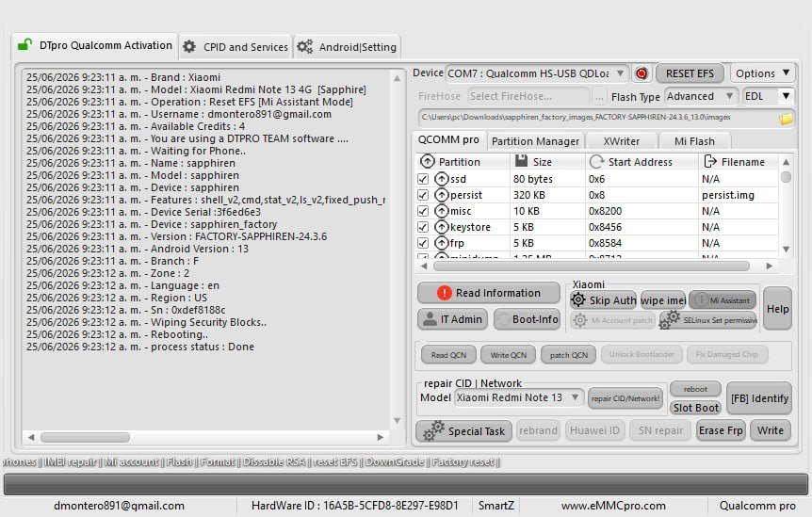Click the www.eMMCpro.com status bar text
This screenshot has height=517, width=812.
point(613,506)
